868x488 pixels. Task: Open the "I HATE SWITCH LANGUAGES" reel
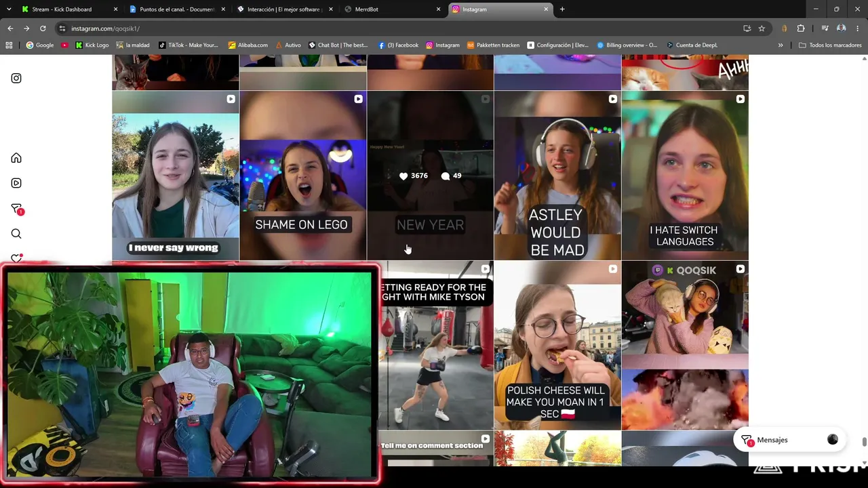(x=685, y=176)
